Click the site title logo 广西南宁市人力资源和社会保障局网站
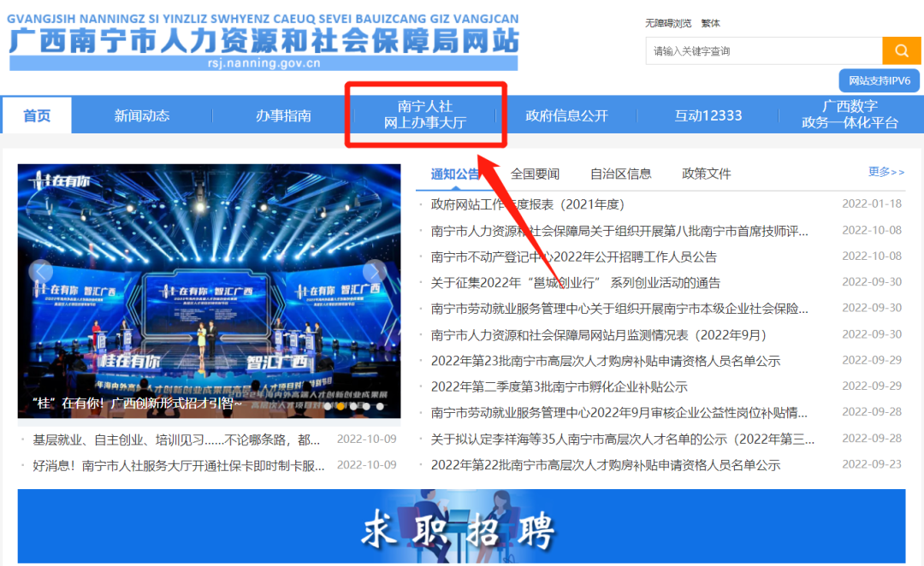The height and width of the screenshot is (566, 924). coord(264,41)
